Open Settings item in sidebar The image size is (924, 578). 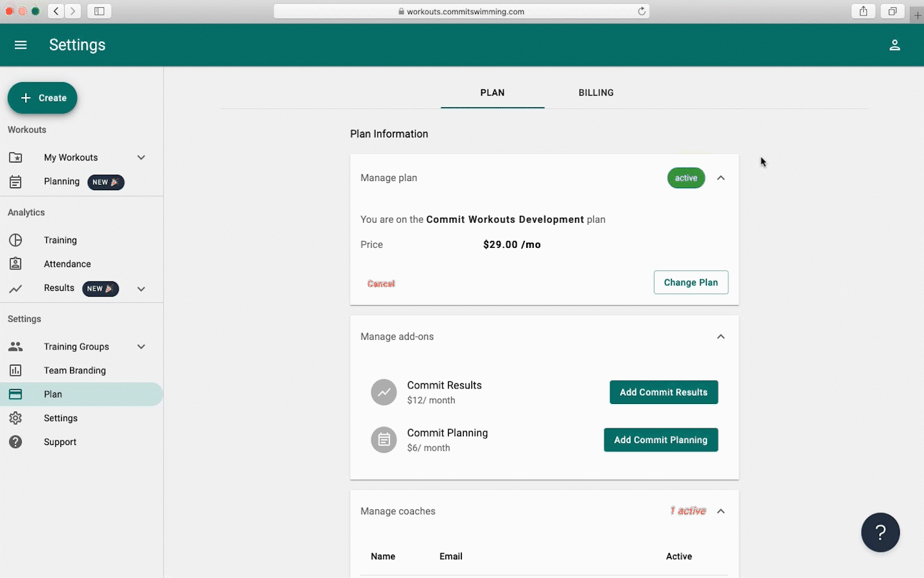pyautogui.click(x=60, y=418)
